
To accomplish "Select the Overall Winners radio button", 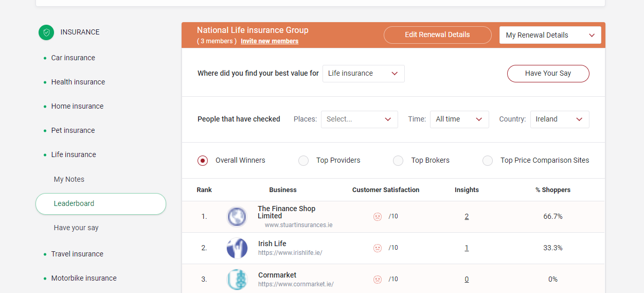I will (x=203, y=161).
